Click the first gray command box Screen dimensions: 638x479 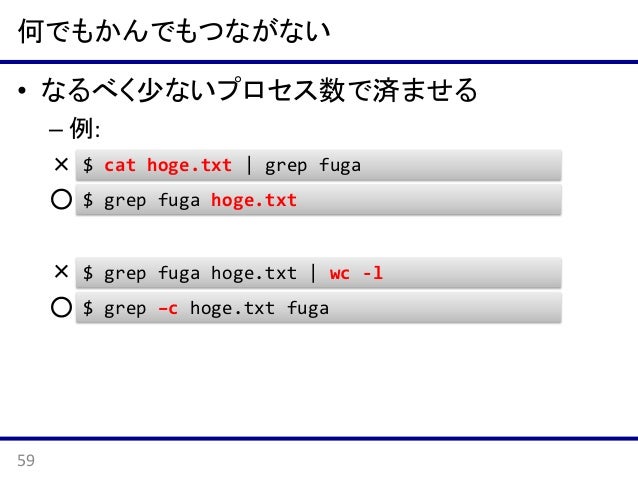319,165
